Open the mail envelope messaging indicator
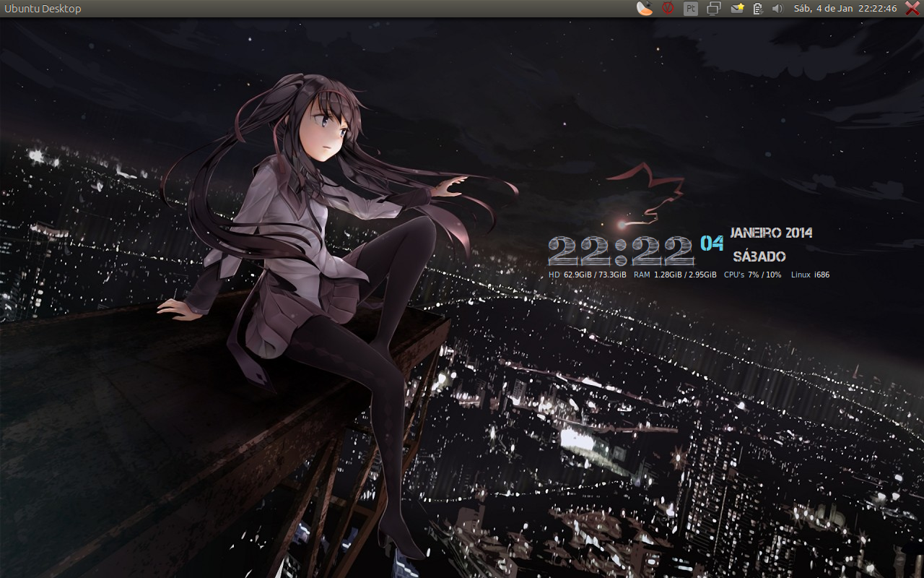 tap(737, 9)
